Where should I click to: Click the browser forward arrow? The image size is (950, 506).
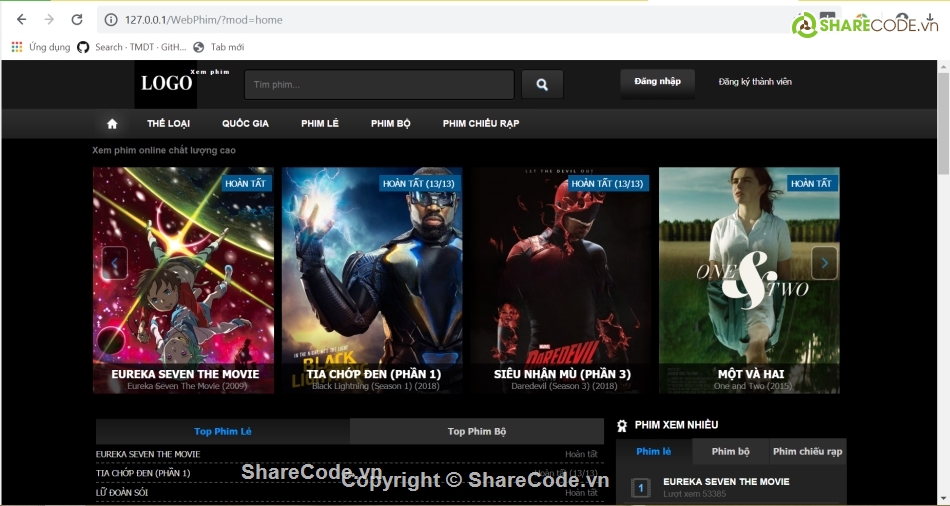49,19
